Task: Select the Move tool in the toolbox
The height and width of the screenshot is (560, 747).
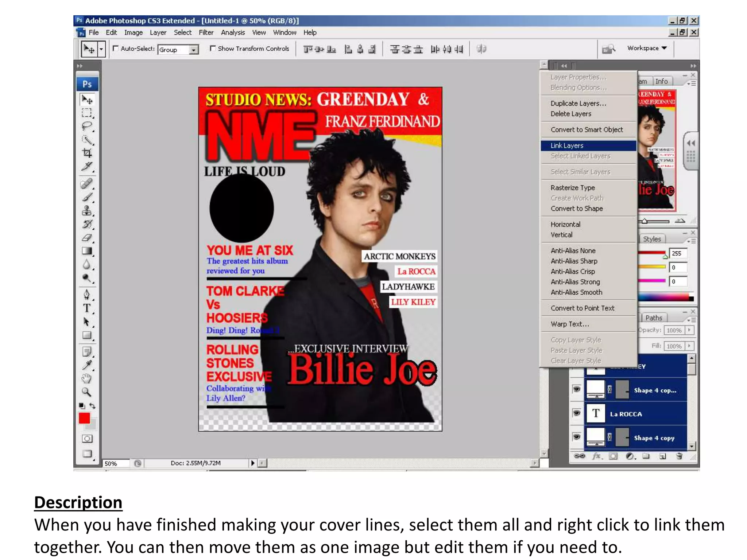Action: click(87, 100)
